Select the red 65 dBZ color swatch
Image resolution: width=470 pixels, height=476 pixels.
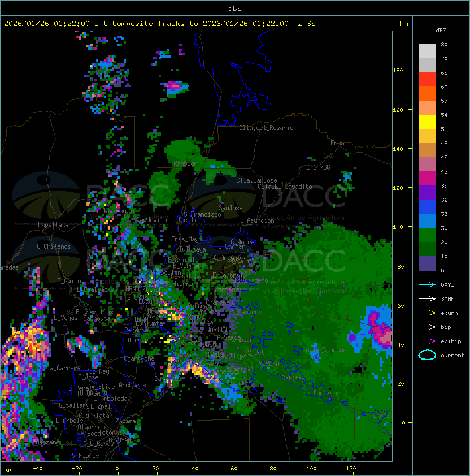click(x=427, y=80)
